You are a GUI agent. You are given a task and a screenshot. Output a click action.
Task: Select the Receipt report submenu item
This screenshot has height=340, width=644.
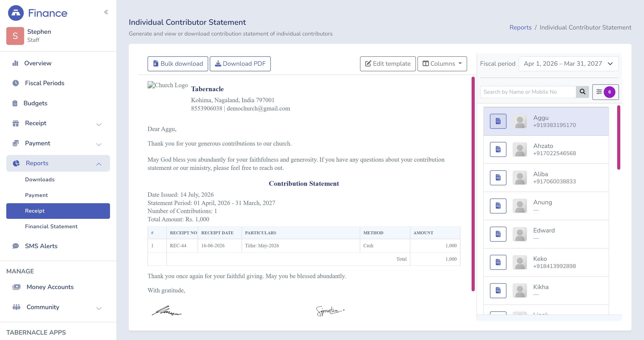pos(58,211)
